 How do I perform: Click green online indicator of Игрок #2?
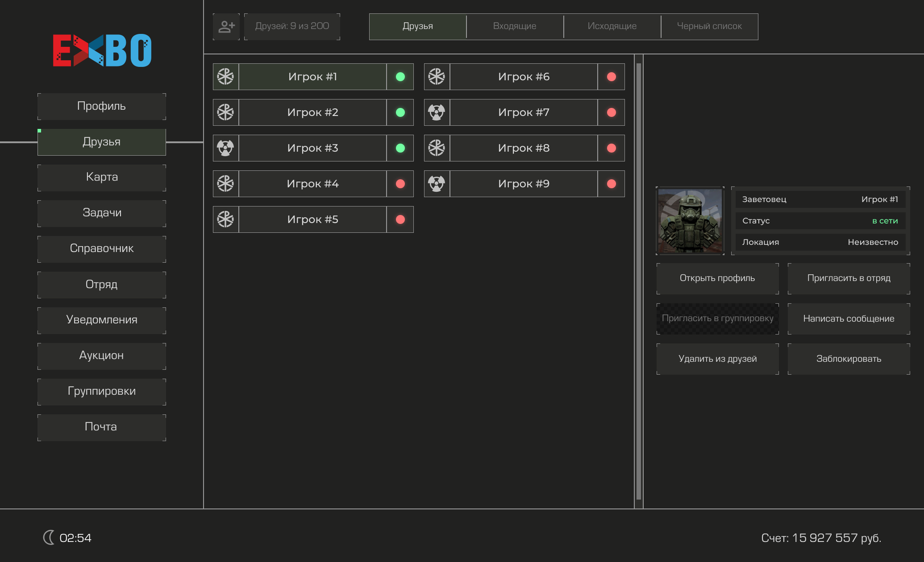pos(400,112)
